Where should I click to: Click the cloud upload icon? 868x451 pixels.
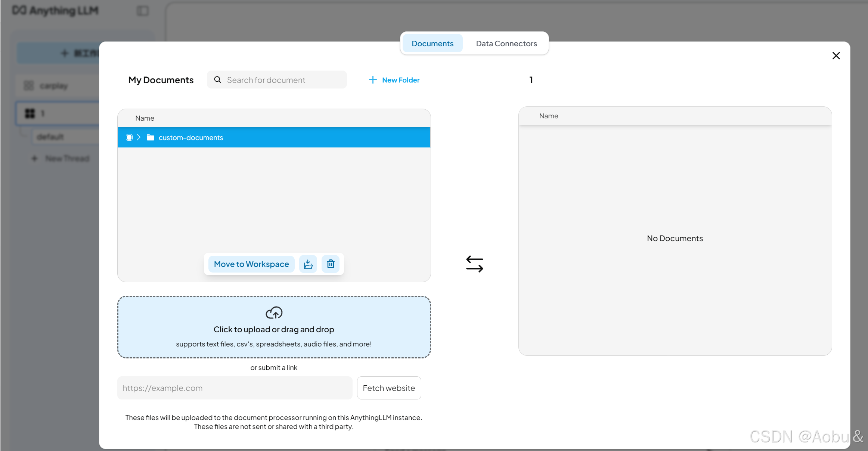pos(274,312)
